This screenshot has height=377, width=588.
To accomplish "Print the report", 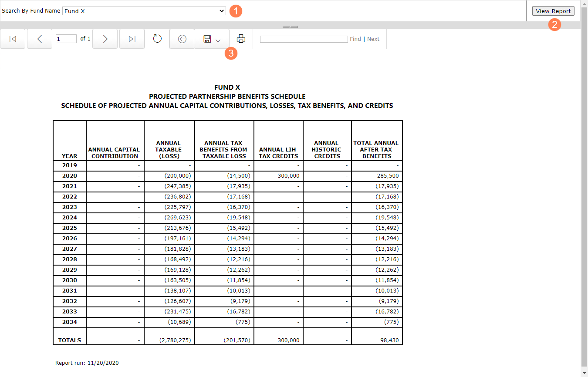I will 241,39.
